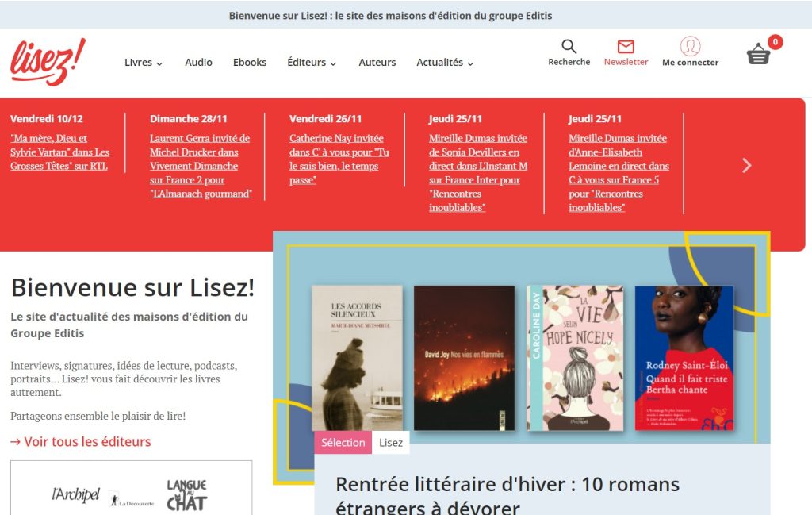Open Nos vies en flammes book cover
The width and height of the screenshot is (812, 515).
click(x=464, y=358)
